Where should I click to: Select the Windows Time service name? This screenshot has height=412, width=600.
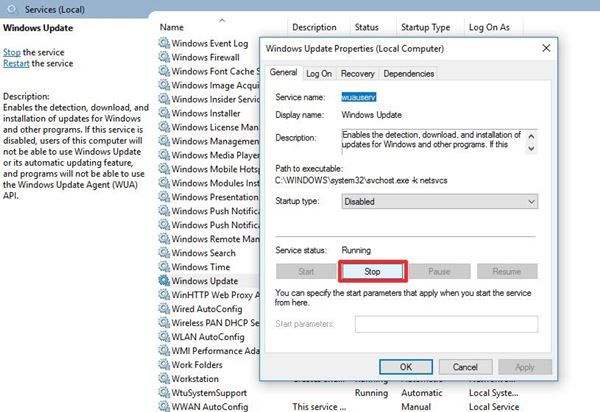pyautogui.click(x=201, y=267)
